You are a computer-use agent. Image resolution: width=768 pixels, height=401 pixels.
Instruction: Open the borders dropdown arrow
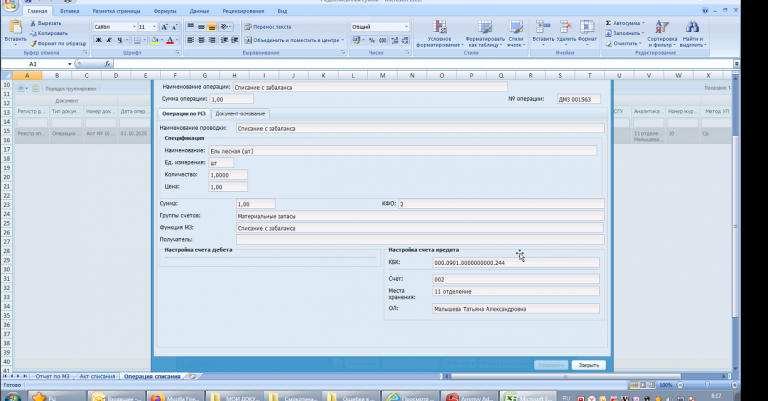click(x=144, y=40)
